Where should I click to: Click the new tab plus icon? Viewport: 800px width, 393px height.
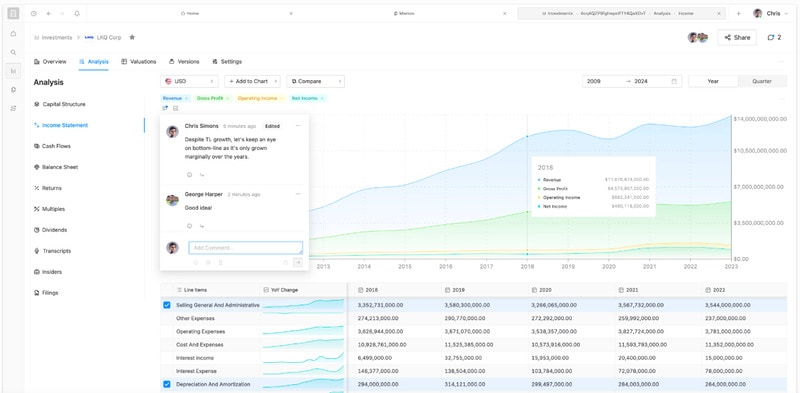738,14
